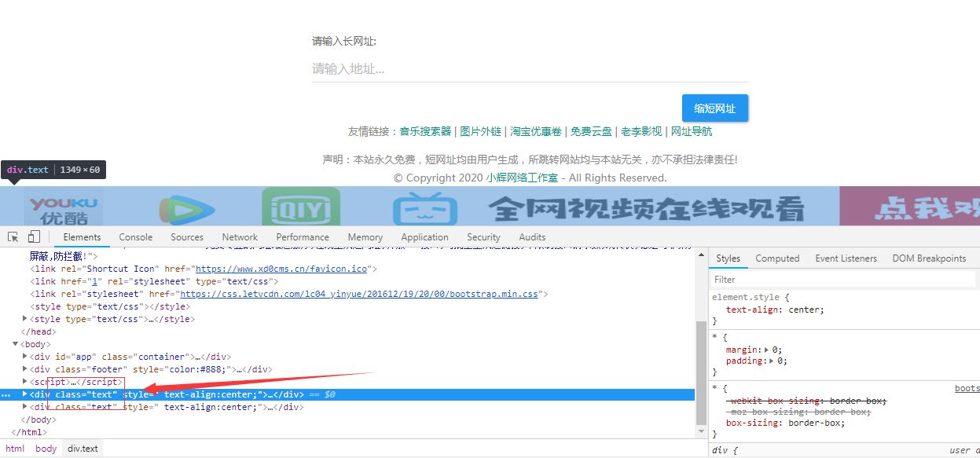
Task: Click the closing </body> tag line
Action: pos(39,420)
